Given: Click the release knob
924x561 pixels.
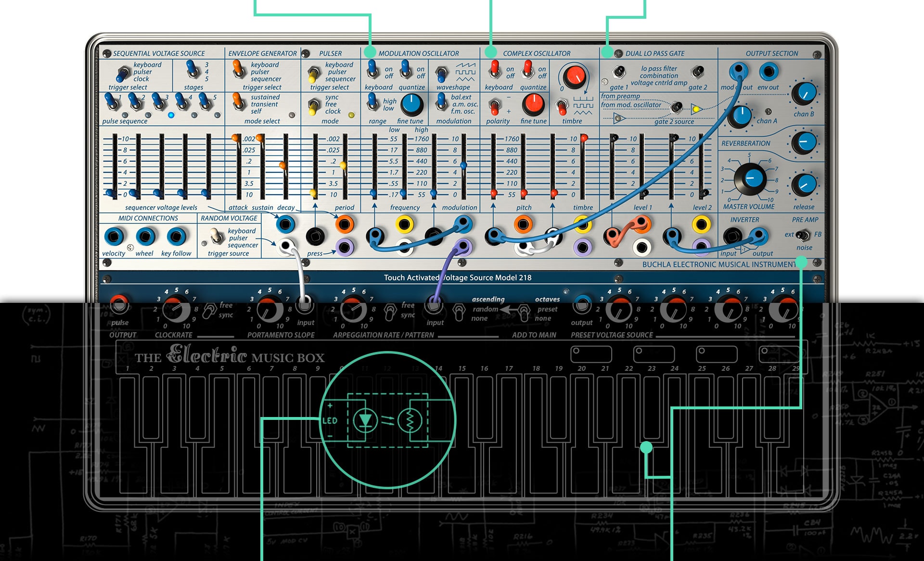Looking at the screenshot, I should [x=804, y=185].
